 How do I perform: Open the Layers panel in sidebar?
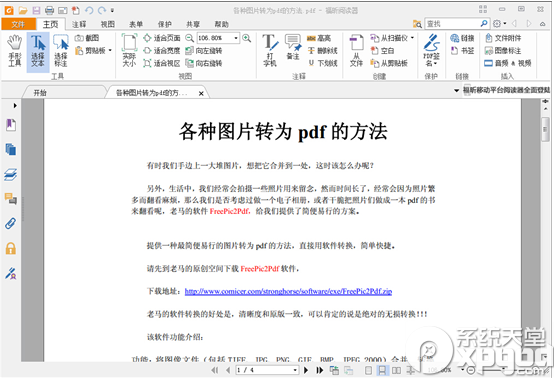point(11,174)
